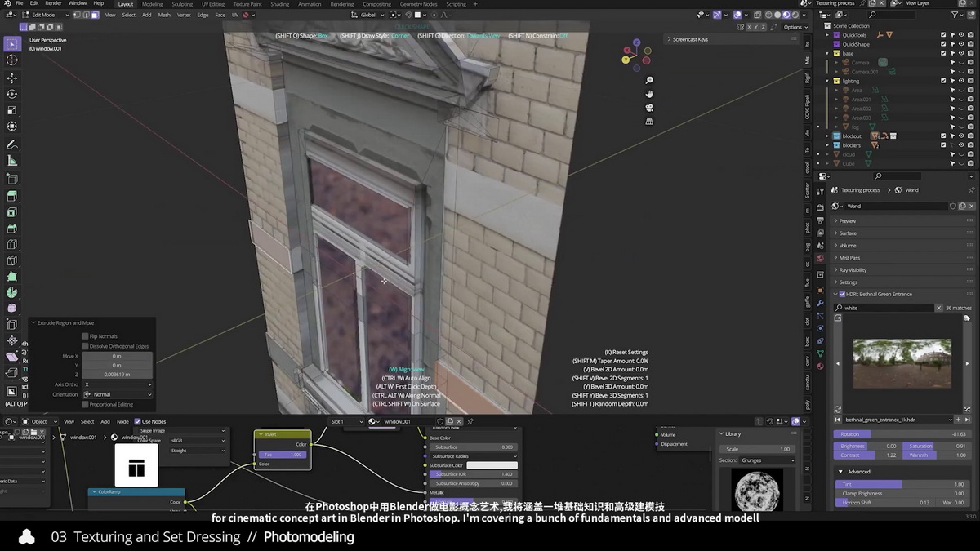Screen dimensions: 980x551
Task: Click the HDRI preview thumbnail
Action: 902,363
